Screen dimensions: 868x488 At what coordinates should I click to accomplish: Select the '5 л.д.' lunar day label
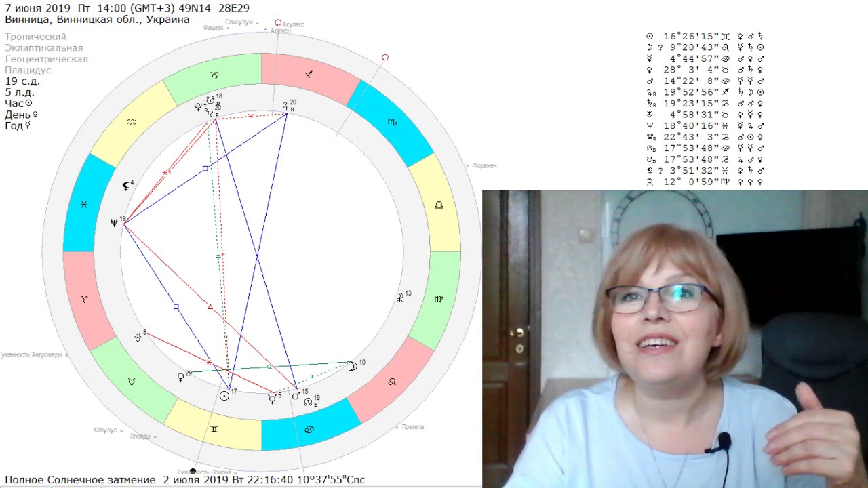[20, 92]
